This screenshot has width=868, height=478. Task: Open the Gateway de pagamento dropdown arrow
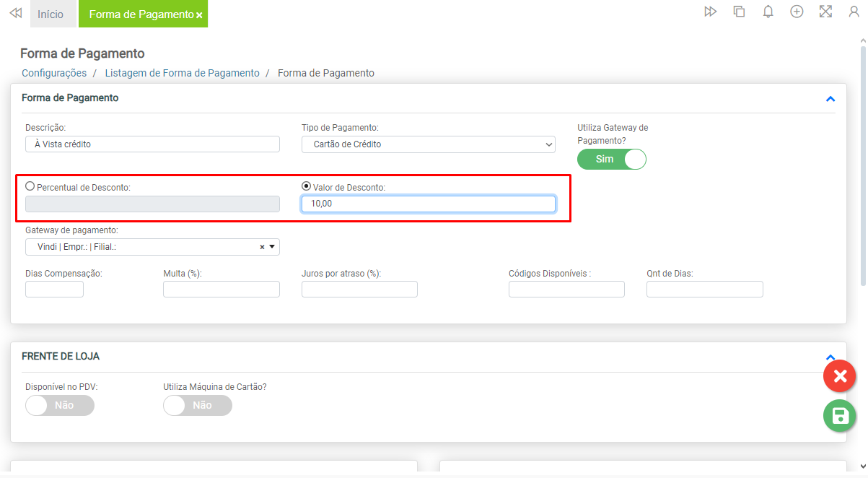(x=272, y=247)
